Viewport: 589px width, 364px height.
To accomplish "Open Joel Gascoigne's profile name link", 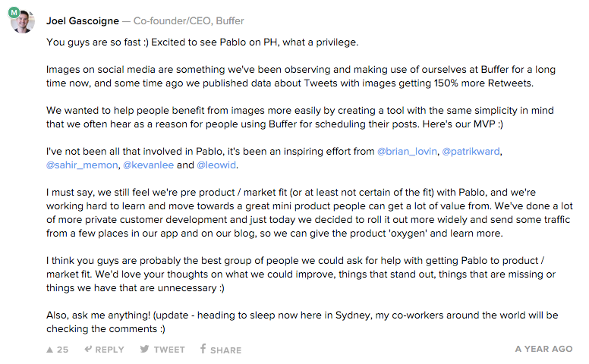I will [x=83, y=21].
